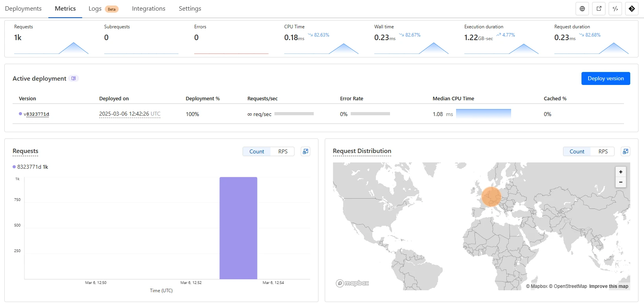Click the Request duration value 0.23ms
Viewport: 644px width, 306px height.
pyautogui.click(x=565, y=38)
